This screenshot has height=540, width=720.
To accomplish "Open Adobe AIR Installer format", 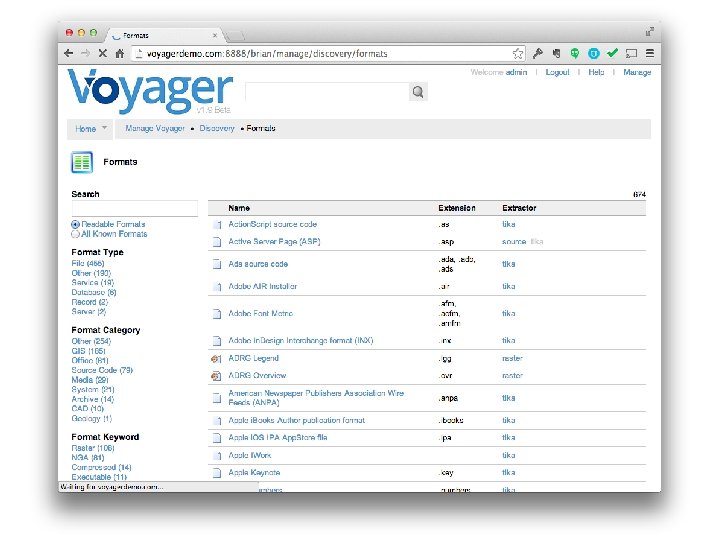I will tap(263, 286).
